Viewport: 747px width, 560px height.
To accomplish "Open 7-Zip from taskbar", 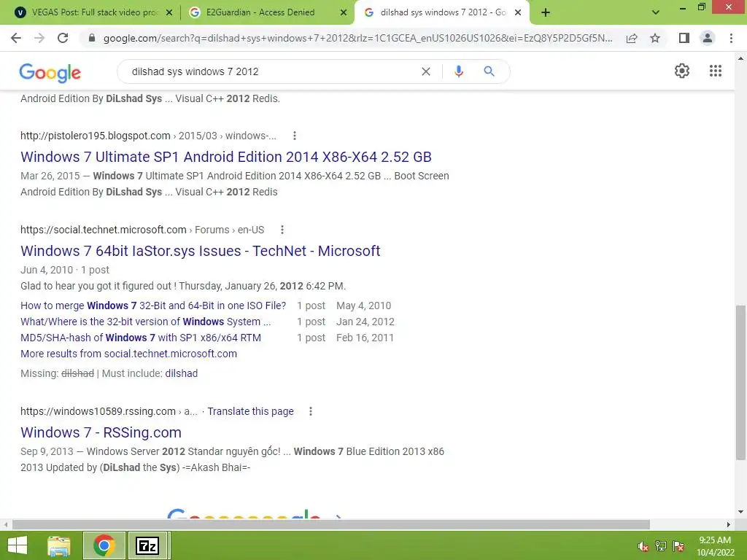I will click(147, 545).
